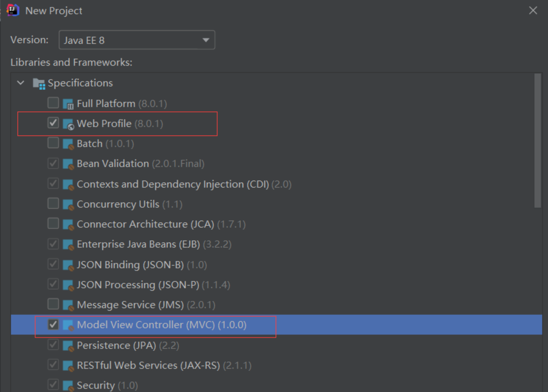This screenshot has height=392, width=548.
Task: Click the Concurrency Utils spec icon
Action: pyautogui.click(x=68, y=205)
